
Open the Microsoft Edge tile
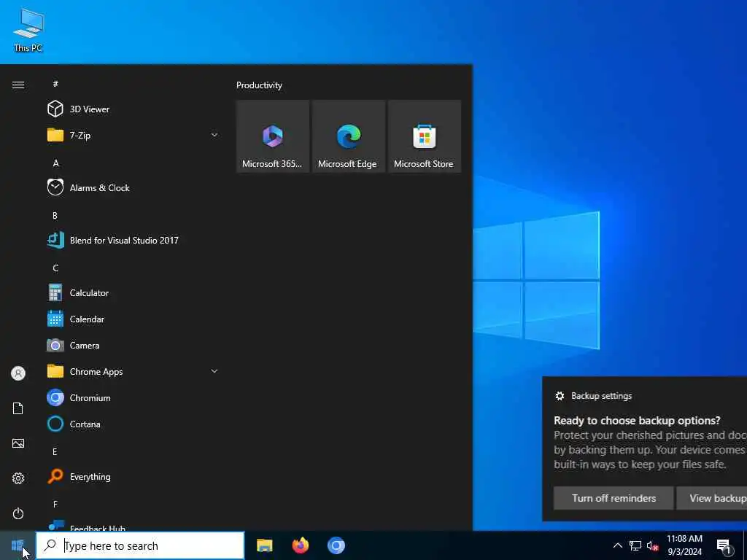coord(348,136)
